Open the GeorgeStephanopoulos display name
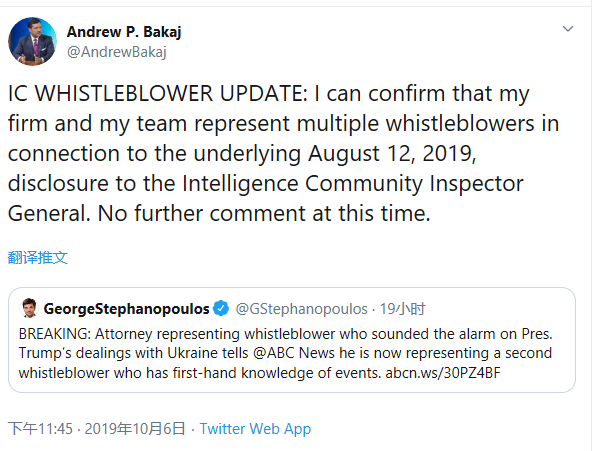 (x=126, y=307)
